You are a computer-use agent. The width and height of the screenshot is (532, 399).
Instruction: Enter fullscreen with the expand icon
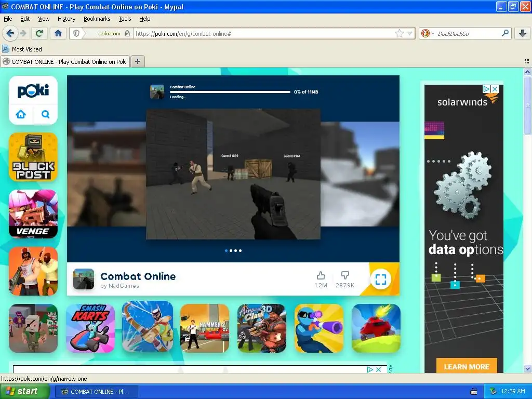tap(381, 279)
